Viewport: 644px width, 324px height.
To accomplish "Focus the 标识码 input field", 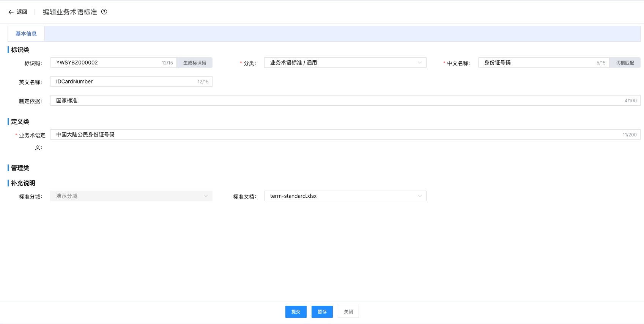I will (106, 63).
